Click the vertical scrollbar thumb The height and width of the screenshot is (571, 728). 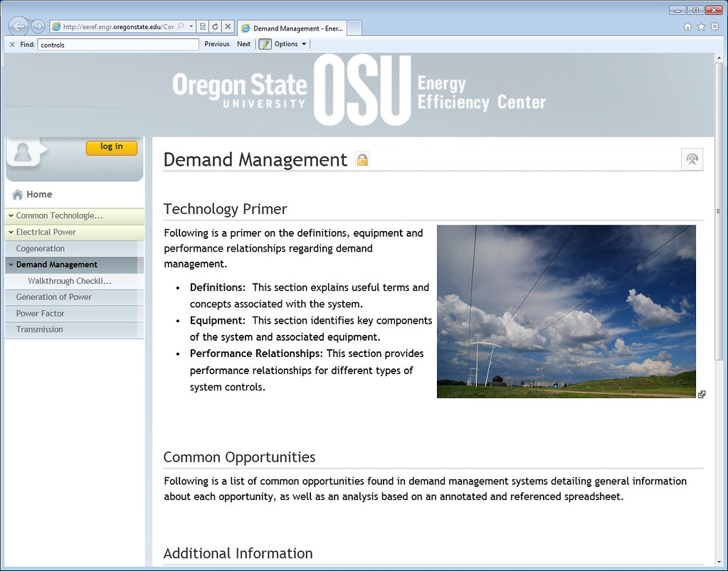719,211
